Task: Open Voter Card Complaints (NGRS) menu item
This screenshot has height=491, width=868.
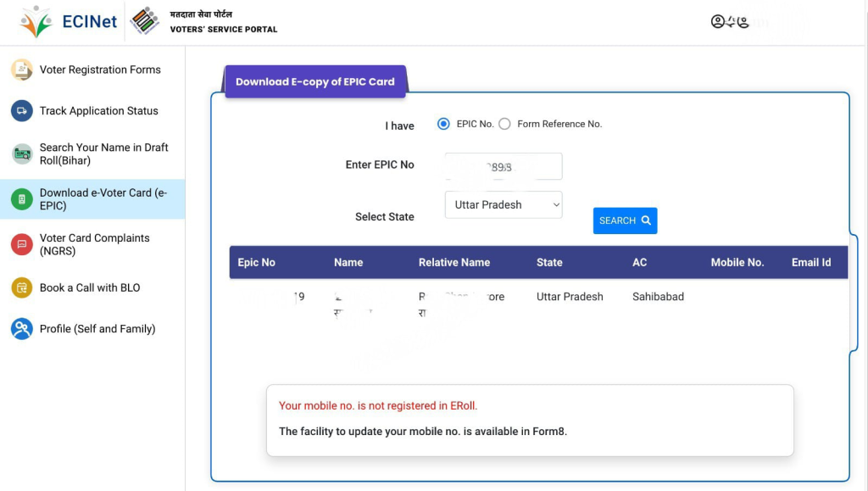Action: pos(94,244)
